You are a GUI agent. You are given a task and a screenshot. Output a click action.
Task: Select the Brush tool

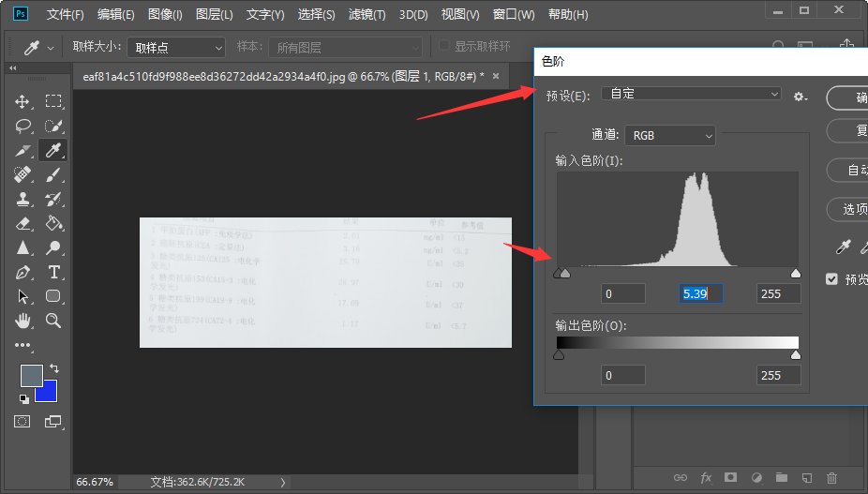coord(53,174)
